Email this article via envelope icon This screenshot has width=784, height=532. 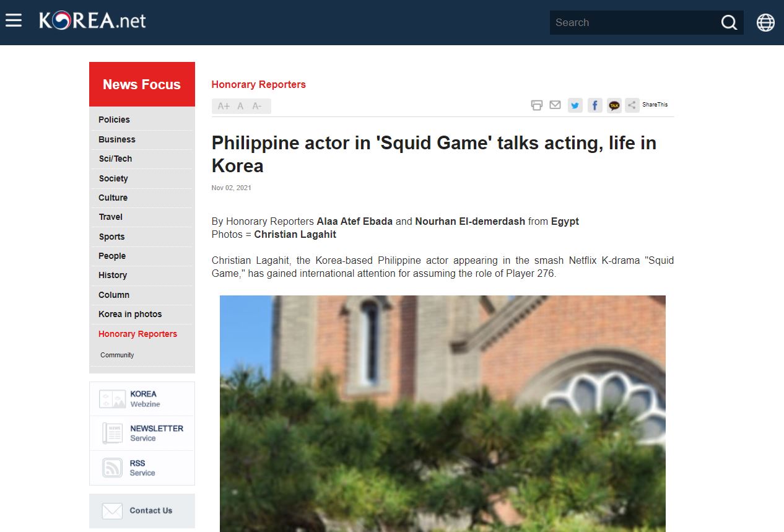pyautogui.click(x=555, y=105)
